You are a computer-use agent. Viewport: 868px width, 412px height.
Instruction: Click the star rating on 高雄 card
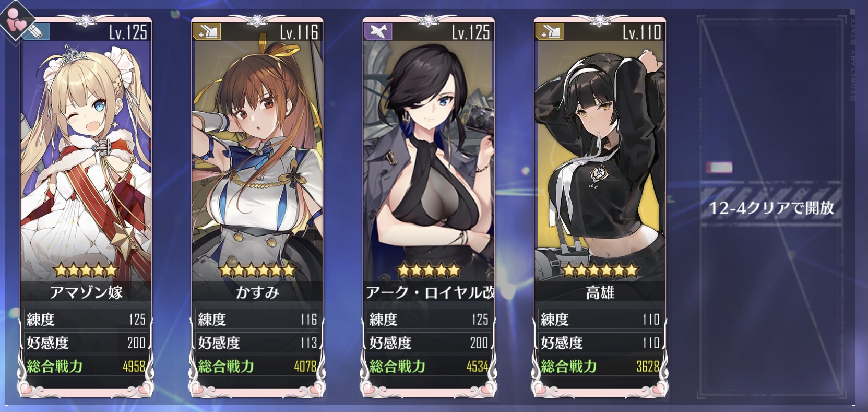click(600, 270)
